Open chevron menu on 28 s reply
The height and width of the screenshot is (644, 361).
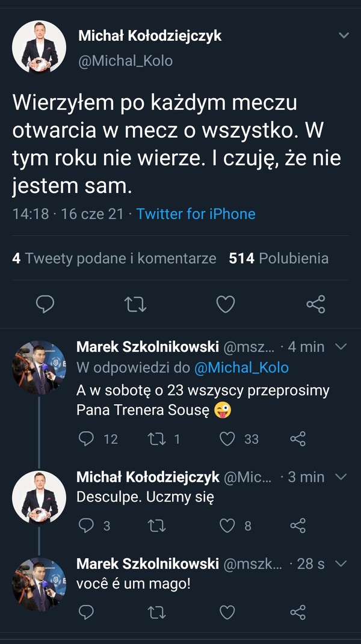pos(340,563)
